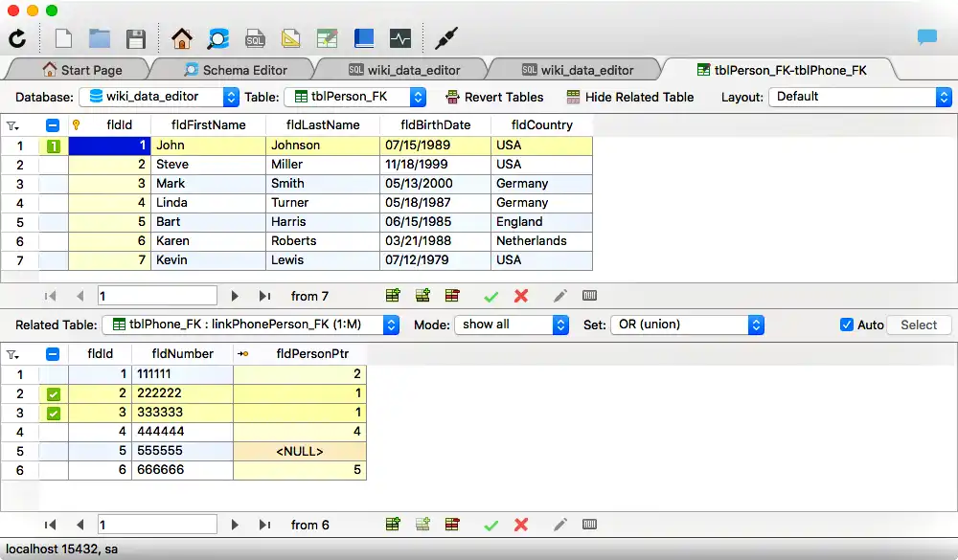The height and width of the screenshot is (560, 958).
Task: Click the Revert Tables button
Action: click(x=494, y=97)
